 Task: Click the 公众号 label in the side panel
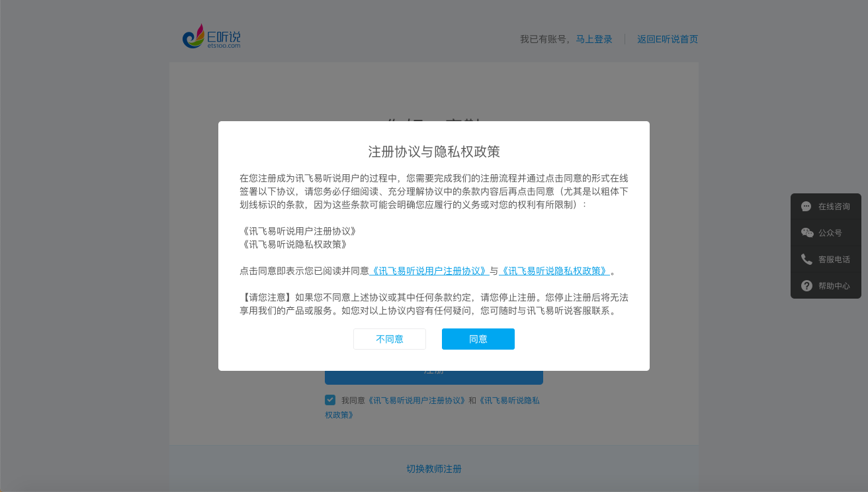click(x=830, y=233)
